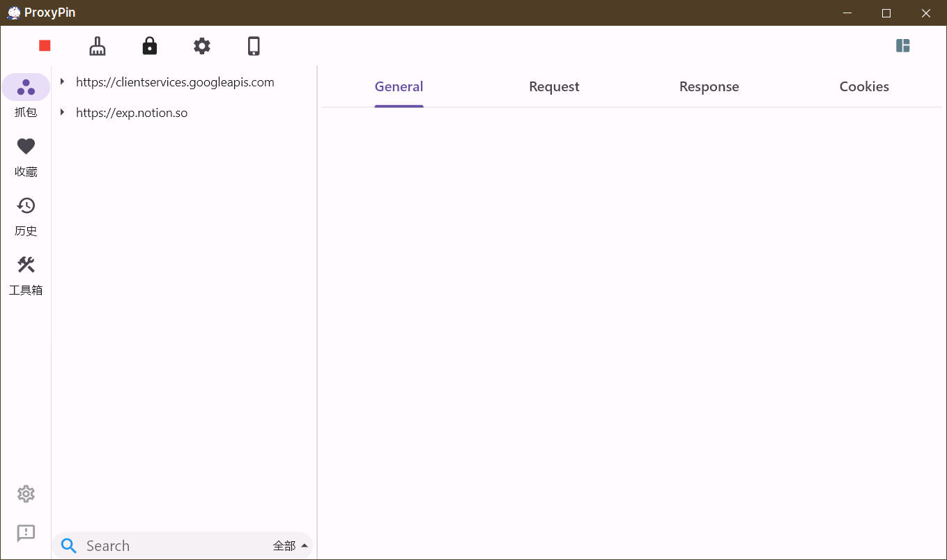Viewport: 947px width, 560px height.
Task: Expand the clientservices.googleapis.com arrow
Action: 63,82
